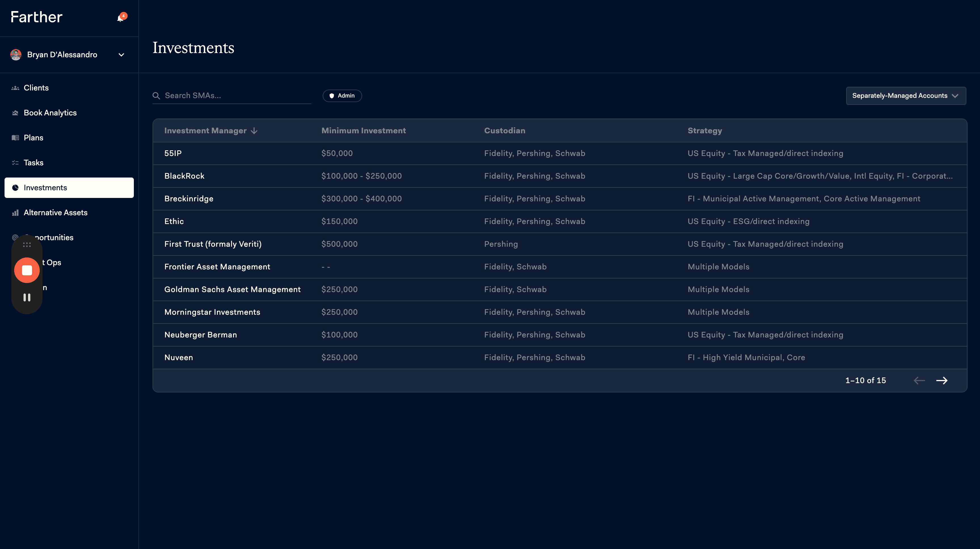Open Book Analytics in the sidebar

coord(69,113)
